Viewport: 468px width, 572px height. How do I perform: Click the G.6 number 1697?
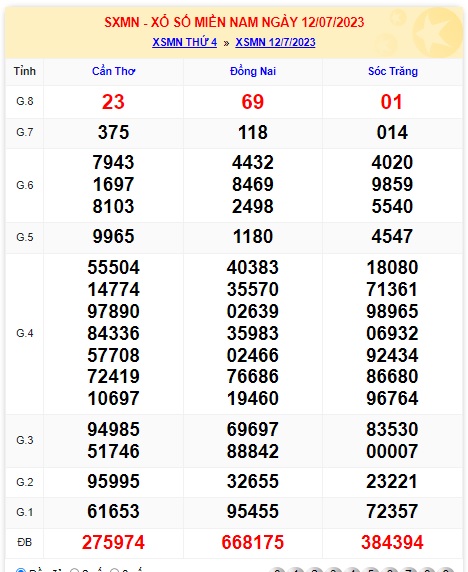[113, 184]
